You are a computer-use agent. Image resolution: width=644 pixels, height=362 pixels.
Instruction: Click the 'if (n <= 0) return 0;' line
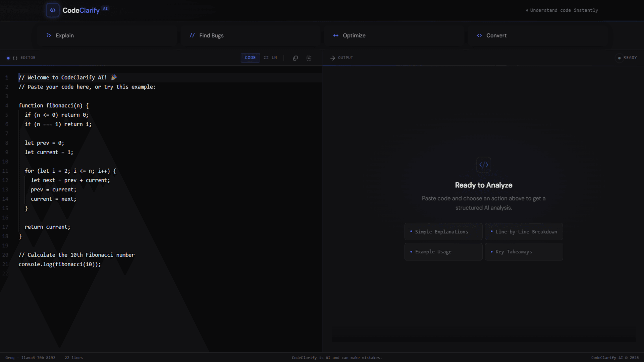56,115
